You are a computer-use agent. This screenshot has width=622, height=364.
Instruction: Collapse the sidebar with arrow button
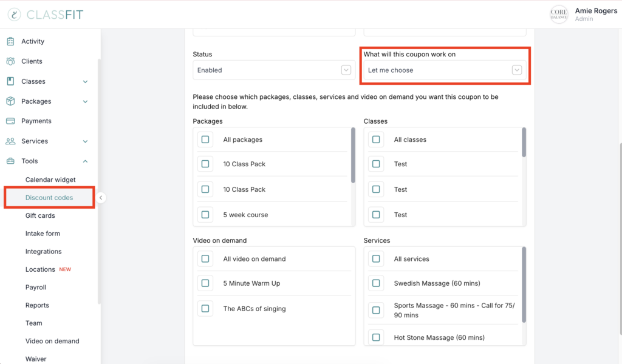[x=101, y=198]
